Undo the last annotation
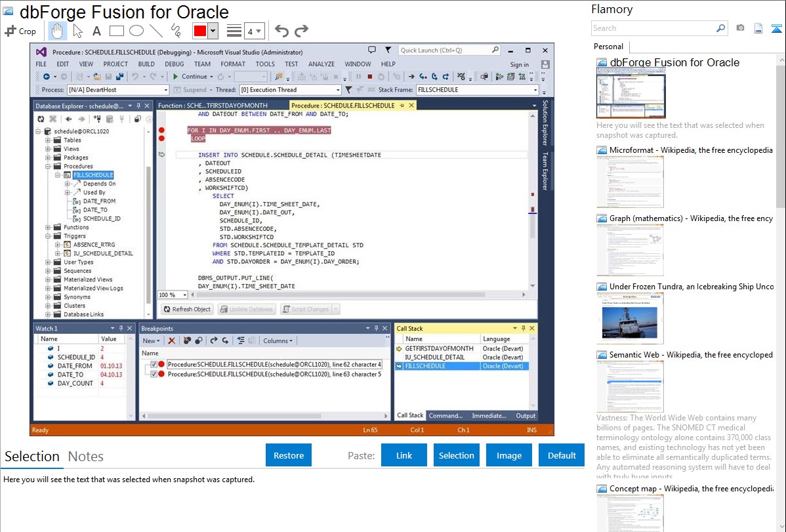 point(281,31)
